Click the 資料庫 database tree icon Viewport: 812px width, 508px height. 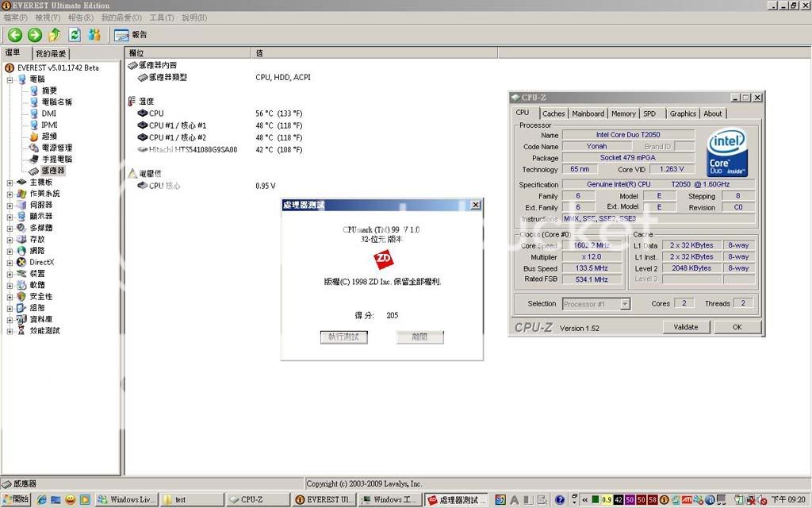tap(21, 319)
